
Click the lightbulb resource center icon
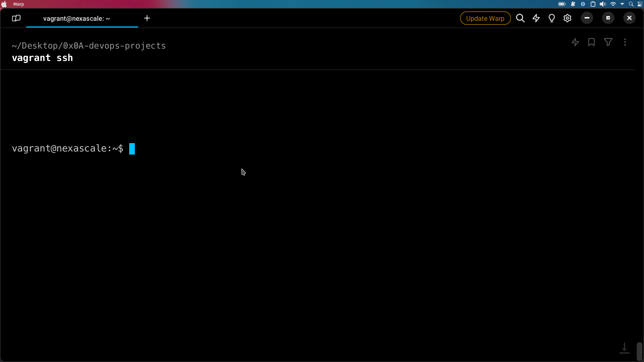[x=552, y=18]
